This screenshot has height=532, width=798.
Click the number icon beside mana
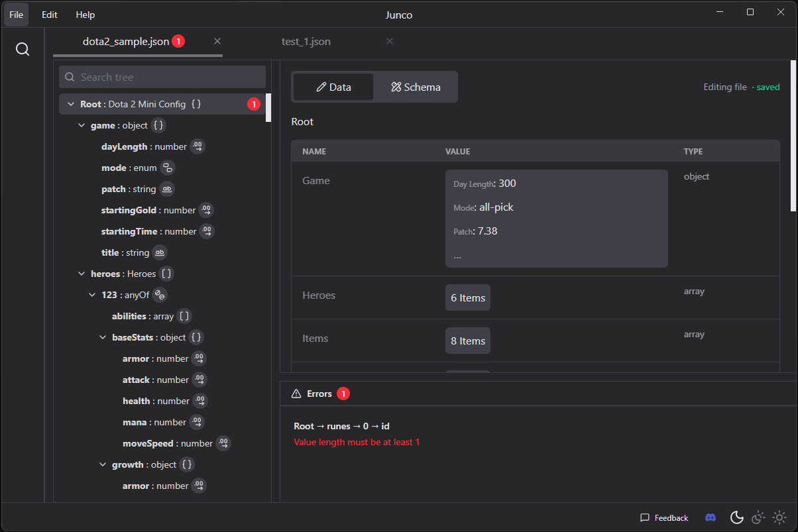(x=197, y=422)
